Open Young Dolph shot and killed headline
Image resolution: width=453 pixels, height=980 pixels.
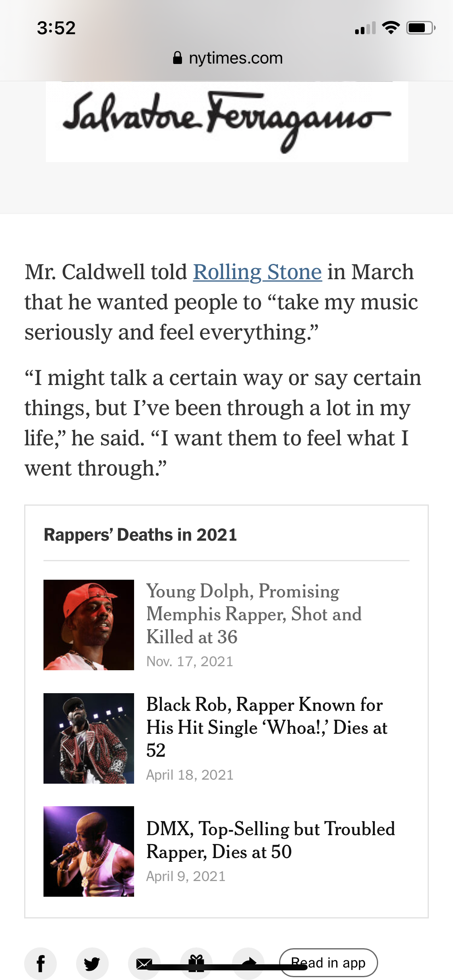(x=254, y=614)
